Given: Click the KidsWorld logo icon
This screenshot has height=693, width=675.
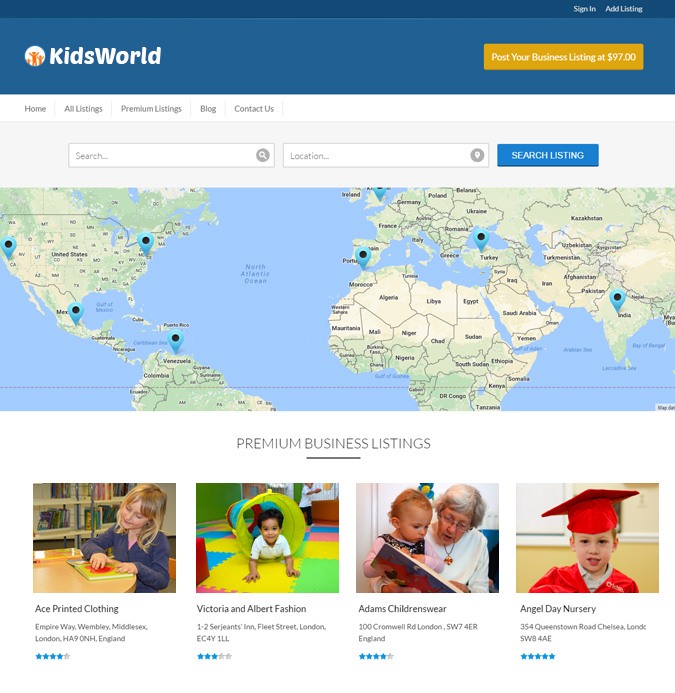Looking at the screenshot, I should [34, 56].
